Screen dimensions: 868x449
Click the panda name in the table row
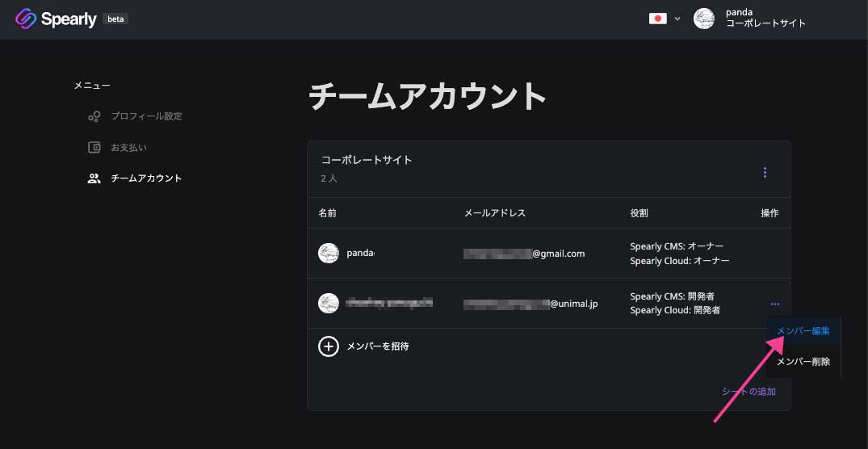360,254
